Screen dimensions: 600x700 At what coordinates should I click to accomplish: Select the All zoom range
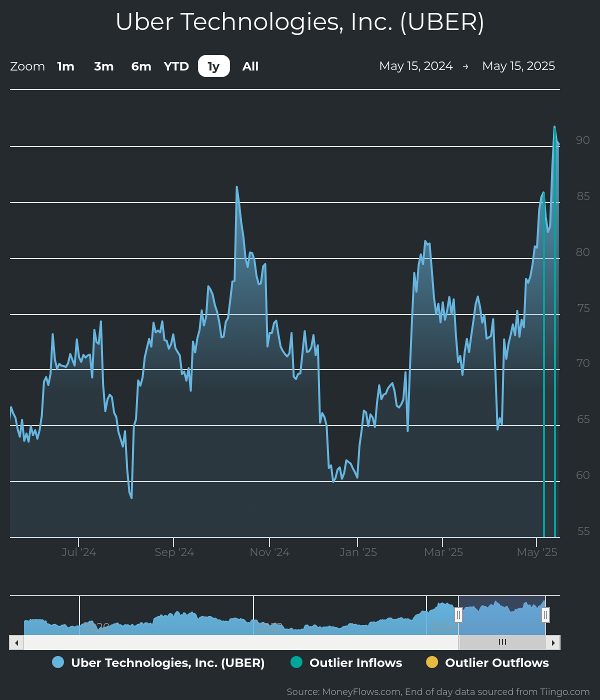(x=250, y=66)
